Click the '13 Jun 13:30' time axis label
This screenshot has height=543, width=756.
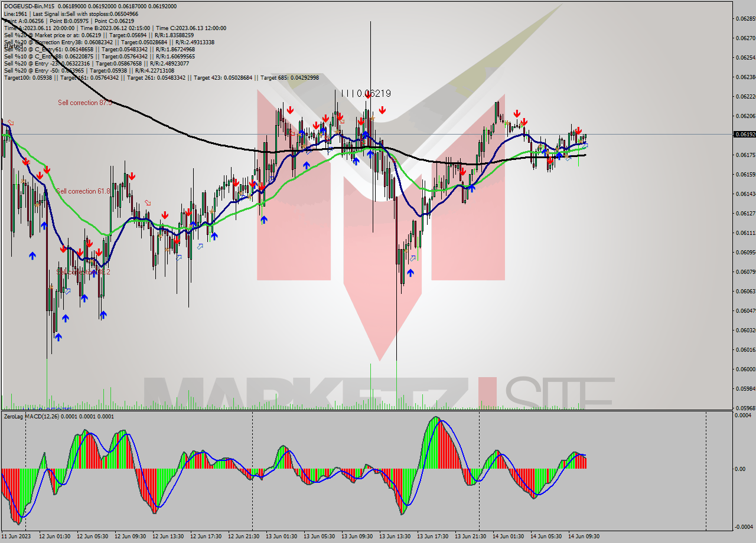[x=395, y=537]
